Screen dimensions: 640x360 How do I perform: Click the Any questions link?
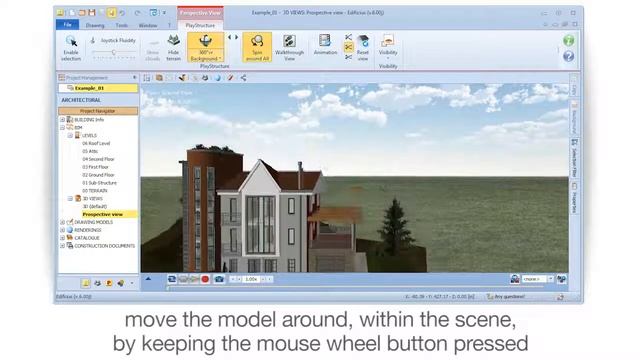[x=509, y=297]
